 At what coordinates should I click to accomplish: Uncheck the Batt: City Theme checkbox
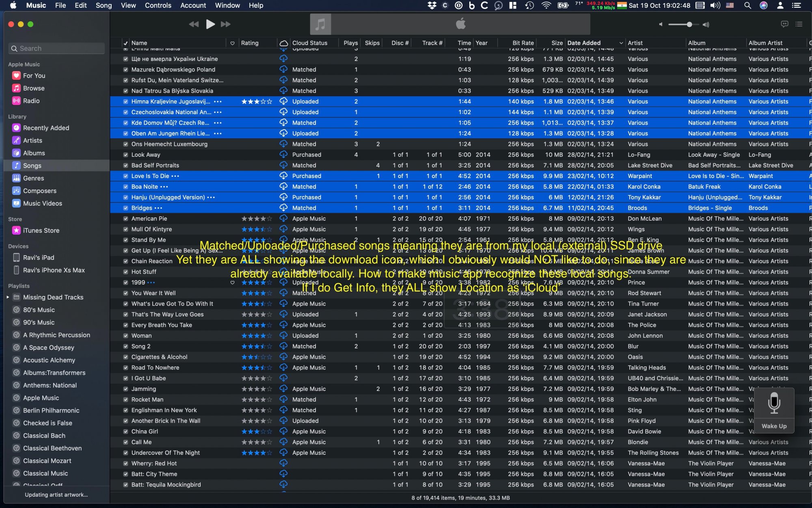(x=125, y=474)
